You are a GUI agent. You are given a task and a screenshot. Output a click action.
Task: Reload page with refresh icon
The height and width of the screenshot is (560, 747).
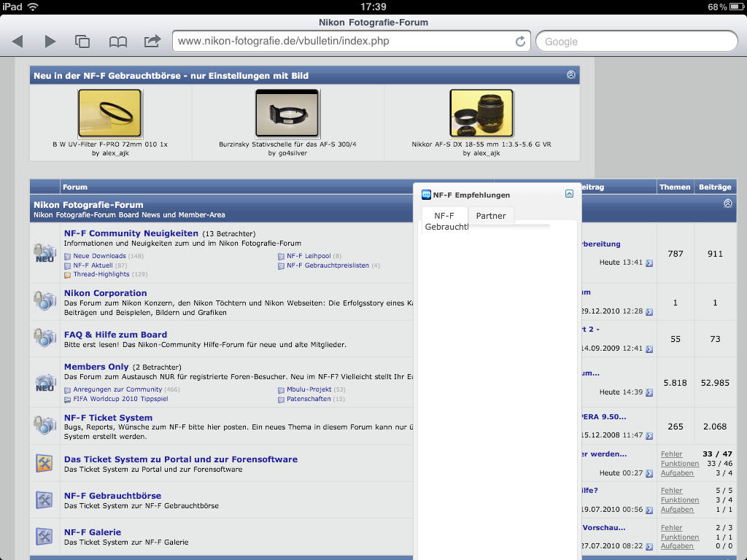point(521,42)
